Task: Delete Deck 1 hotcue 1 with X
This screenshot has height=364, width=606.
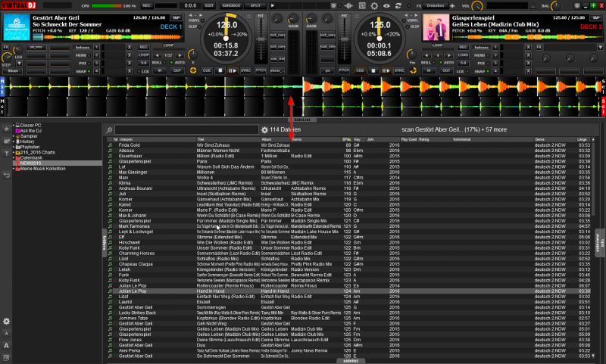Action: point(129,47)
